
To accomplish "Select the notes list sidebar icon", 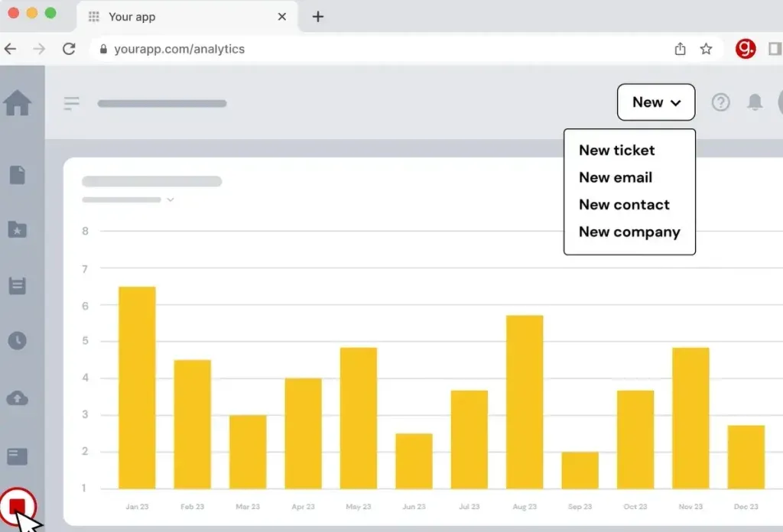I will click(x=18, y=285).
